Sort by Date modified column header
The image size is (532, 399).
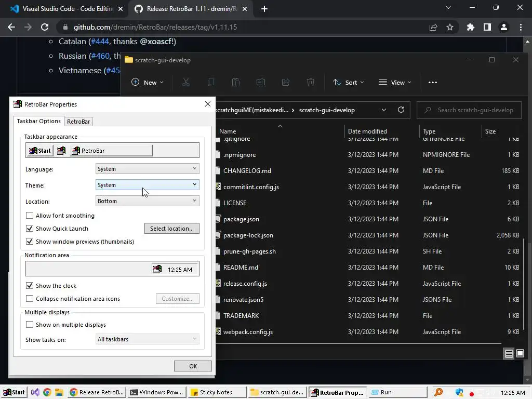[367, 131]
